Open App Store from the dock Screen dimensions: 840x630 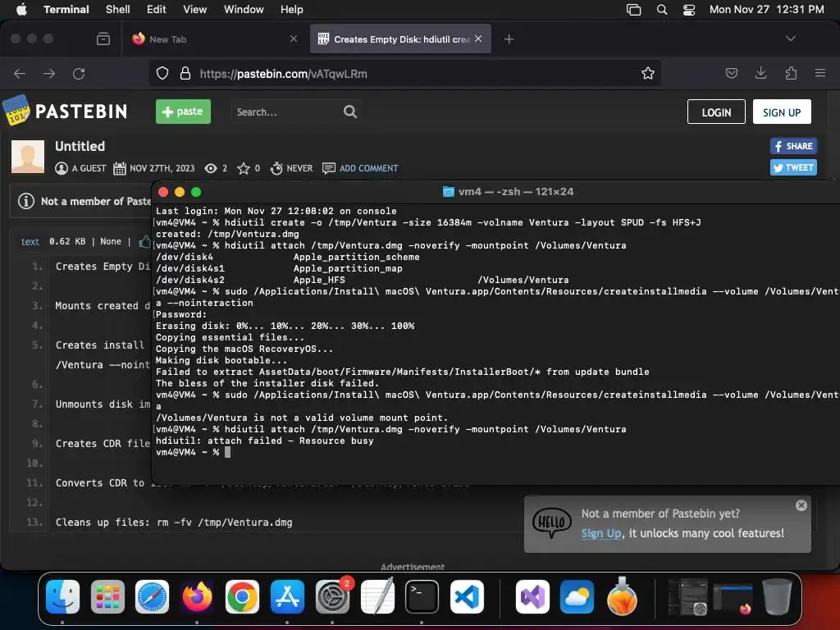click(287, 597)
